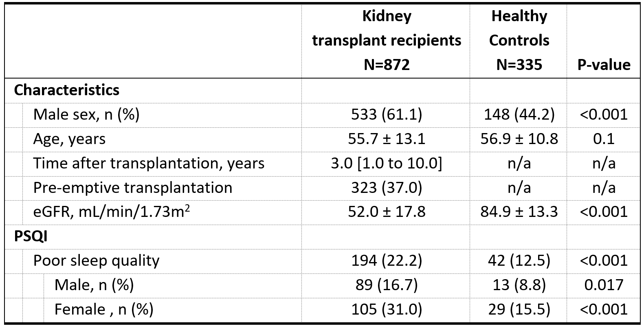
Task: Click the "Poor sleep quality" row label
Action: coord(96,260)
